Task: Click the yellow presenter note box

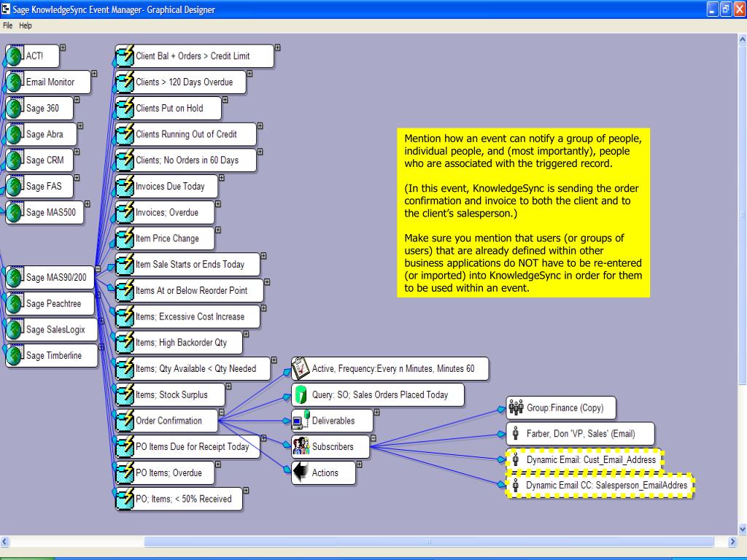Action: coord(523,213)
